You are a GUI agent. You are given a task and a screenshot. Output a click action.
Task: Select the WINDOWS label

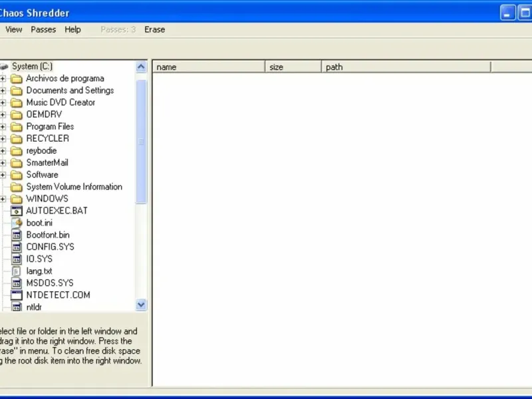[47, 198]
